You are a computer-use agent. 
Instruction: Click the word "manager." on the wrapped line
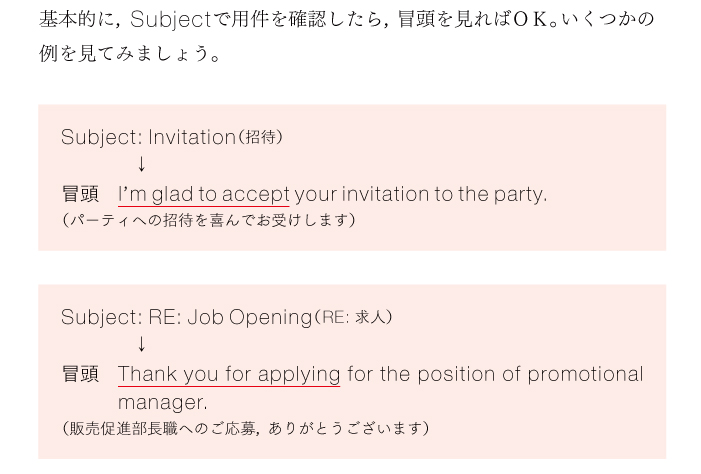(x=163, y=402)
